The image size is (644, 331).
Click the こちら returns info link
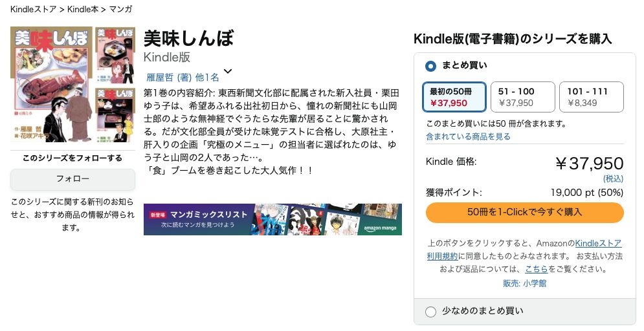pos(537,268)
